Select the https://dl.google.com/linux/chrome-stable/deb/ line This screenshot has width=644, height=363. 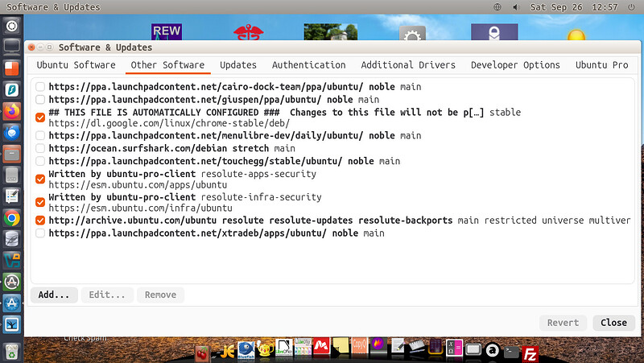click(x=169, y=123)
